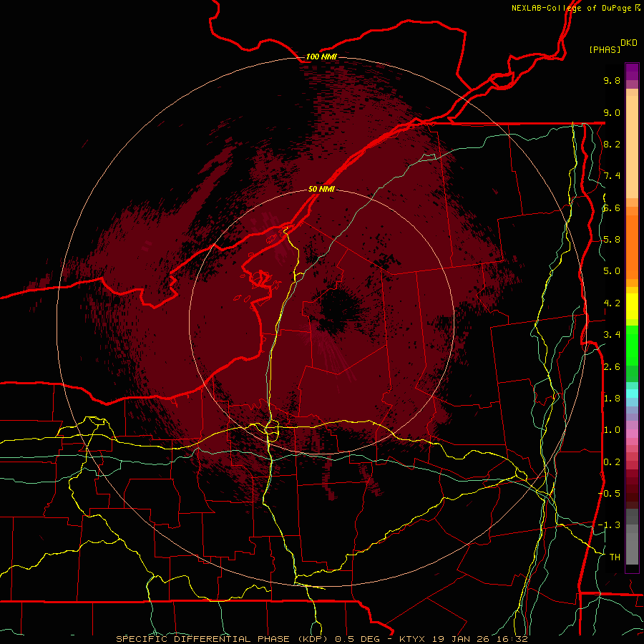Click the TH threshold label on the scale

coord(615,557)
